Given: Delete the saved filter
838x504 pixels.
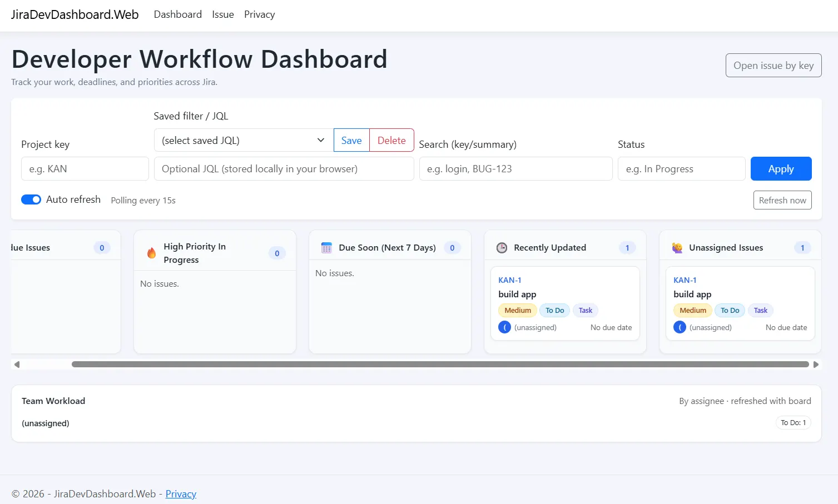Looking at the screenshot, I should pos(391,140).
